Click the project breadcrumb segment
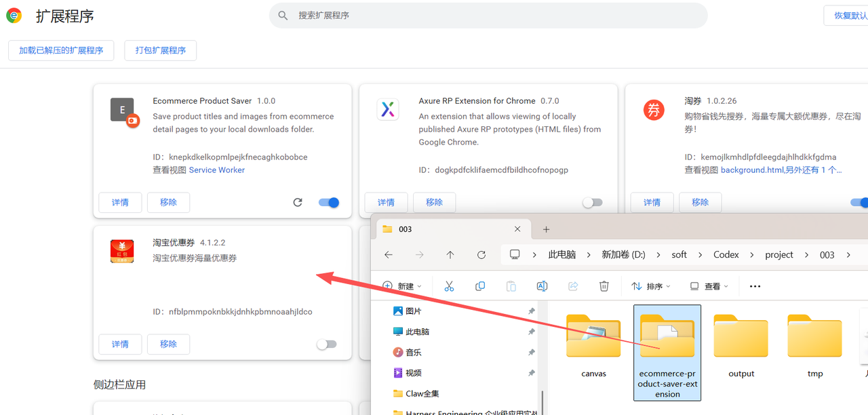 click(779, 254)
